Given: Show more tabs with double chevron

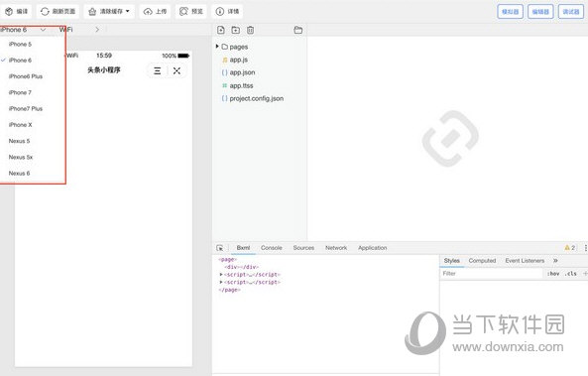Looking at the screenshot, I should 555,261.
